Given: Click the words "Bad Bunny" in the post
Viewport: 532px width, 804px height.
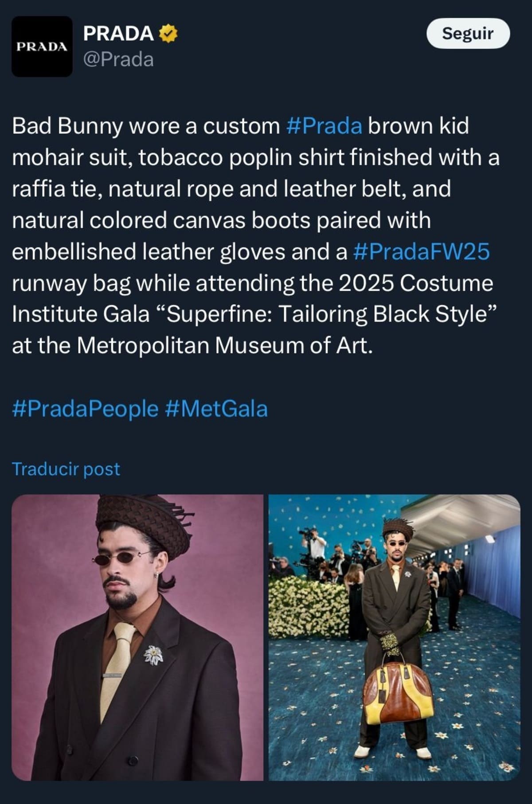Looking at the screenshot, I should coord(67,126).
